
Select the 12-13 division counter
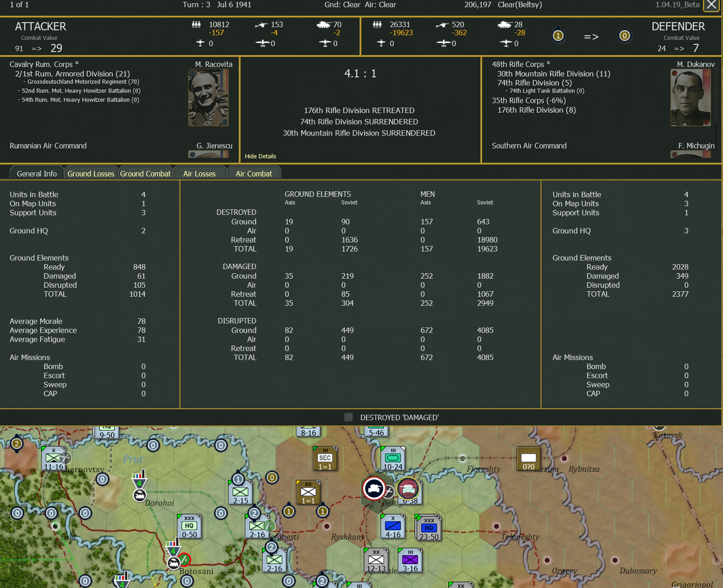(376, 560)
